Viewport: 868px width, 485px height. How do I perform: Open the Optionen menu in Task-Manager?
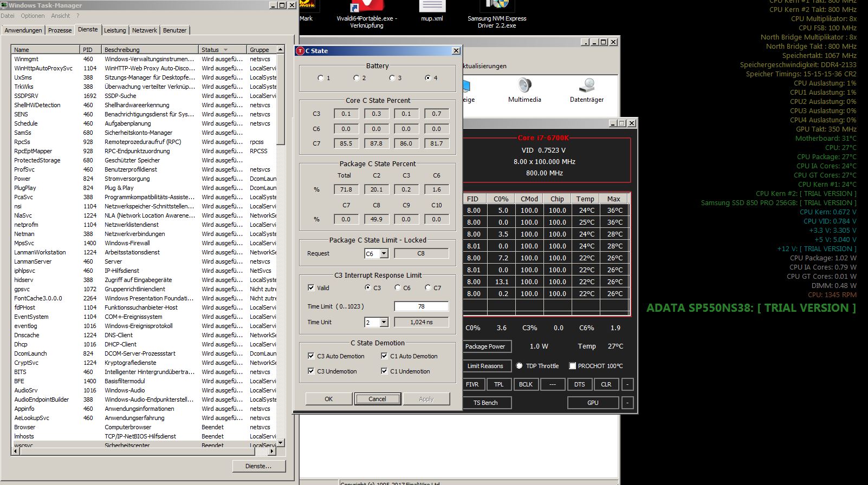[x=33, y=16]
